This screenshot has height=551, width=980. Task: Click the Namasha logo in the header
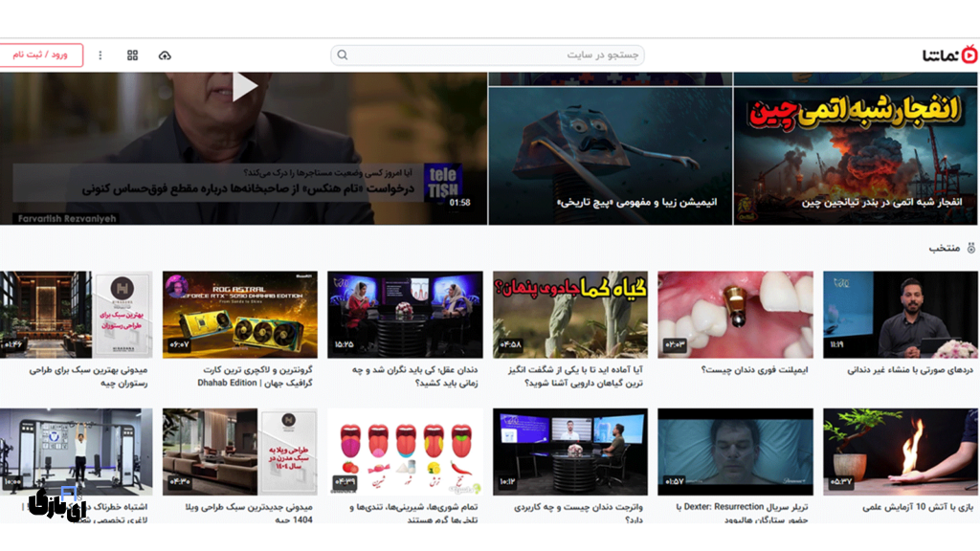[949, 55]
